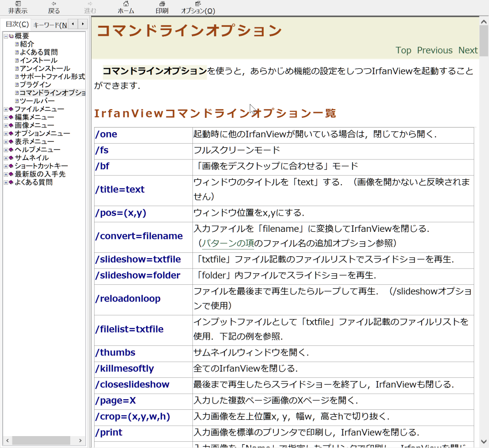489x448 pixels.
Task: Click the /convert=filename option cell
Action: click(143, 237)
